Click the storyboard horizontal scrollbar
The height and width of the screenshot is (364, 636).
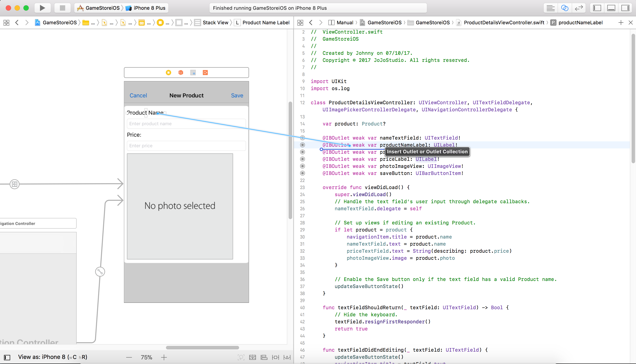[203, 347]
